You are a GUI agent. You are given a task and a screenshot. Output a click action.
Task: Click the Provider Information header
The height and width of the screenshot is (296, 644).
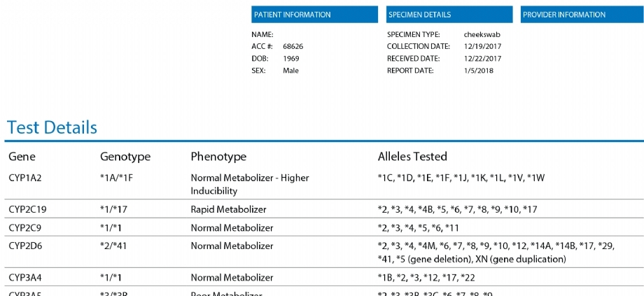[x=564, y=15]
